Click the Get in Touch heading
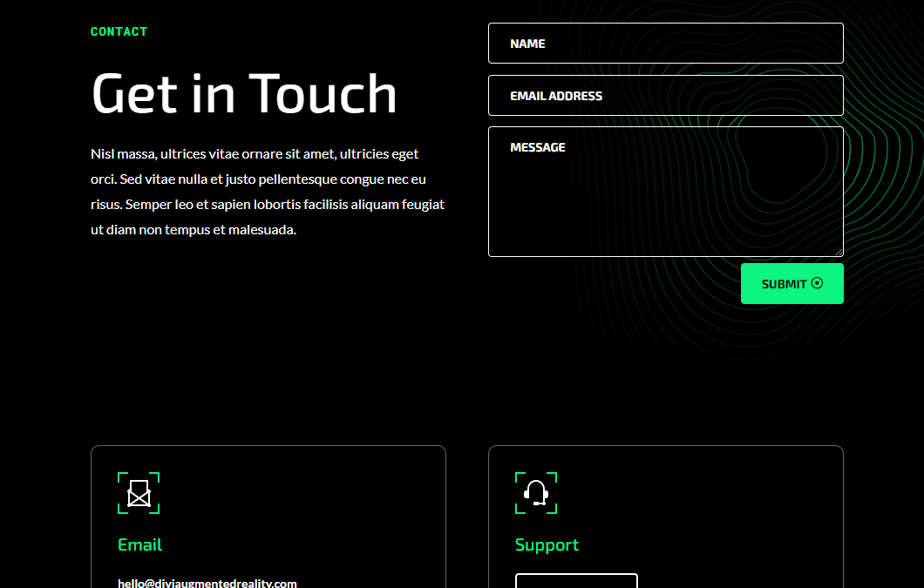The image size is (924, 588). pos(243,94)
